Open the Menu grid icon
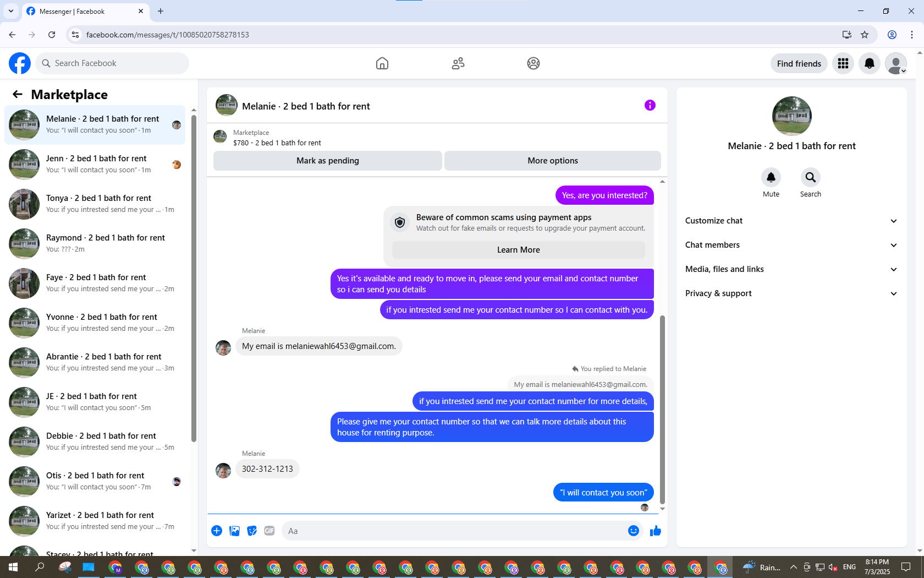 click(843, 63)
